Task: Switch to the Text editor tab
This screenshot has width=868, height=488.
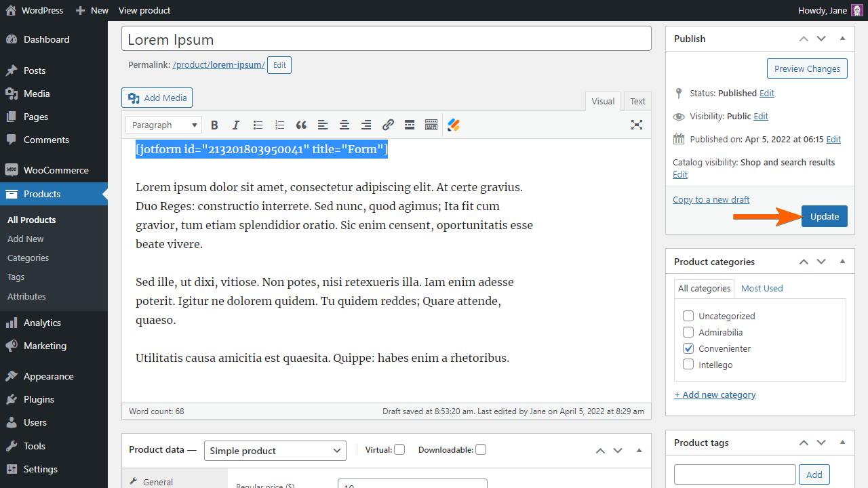Action: [637, 100]
